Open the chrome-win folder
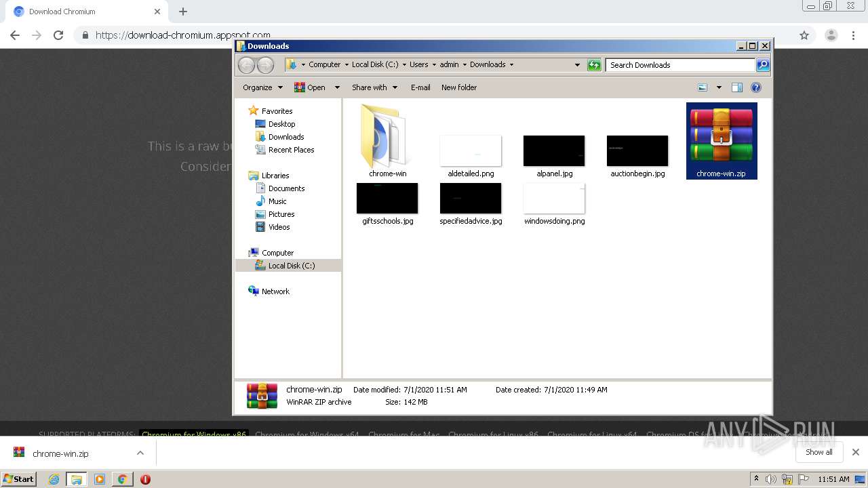This screenshot has height=488, width=868. [387, 140]
